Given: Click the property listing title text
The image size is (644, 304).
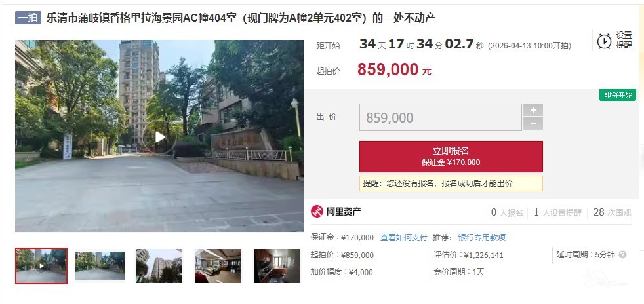Looking at the screenshot, I should pyautogui.click(x=241, y=18).
